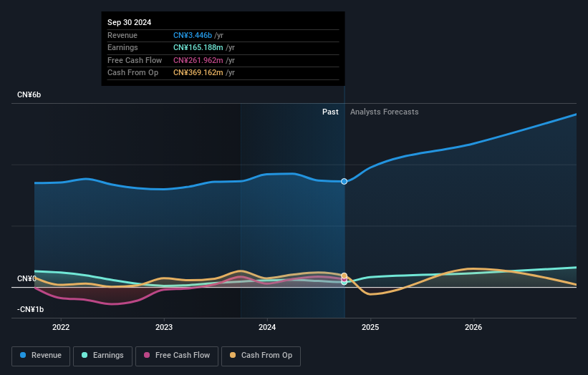
Task: Toggle the Revenue legend series
Action: tap(41, 356)
